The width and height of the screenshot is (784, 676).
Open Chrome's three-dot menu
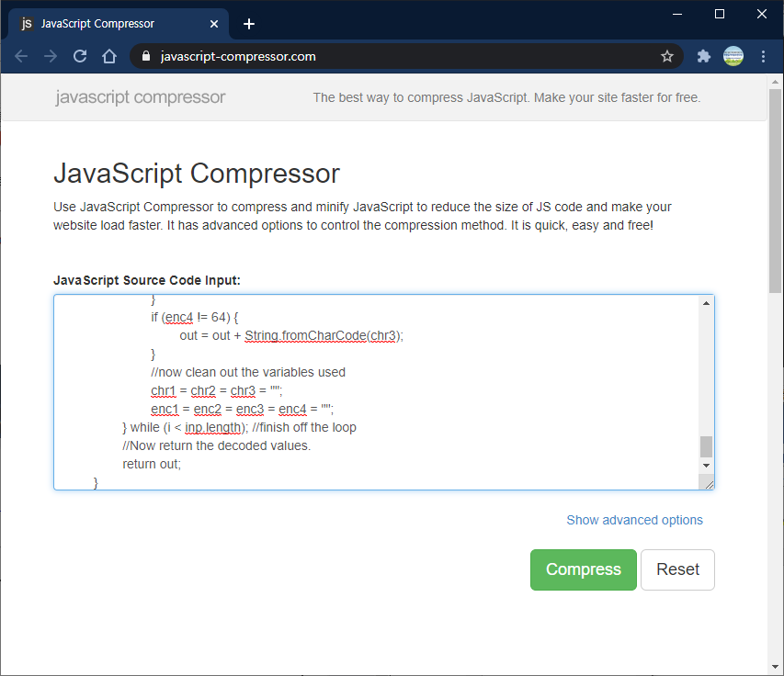(x=763, y=56)
